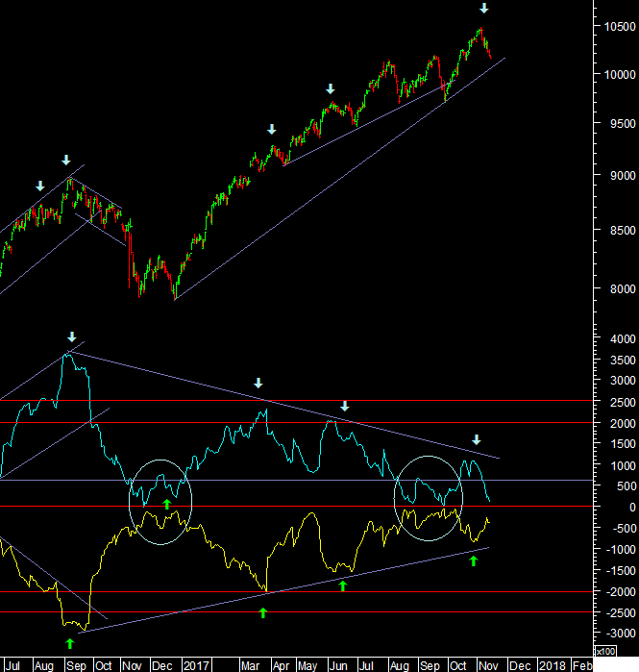This screenshot has height=672, width=639.
Task: Select the -500 indicator scale value
Action: point(624,528)
